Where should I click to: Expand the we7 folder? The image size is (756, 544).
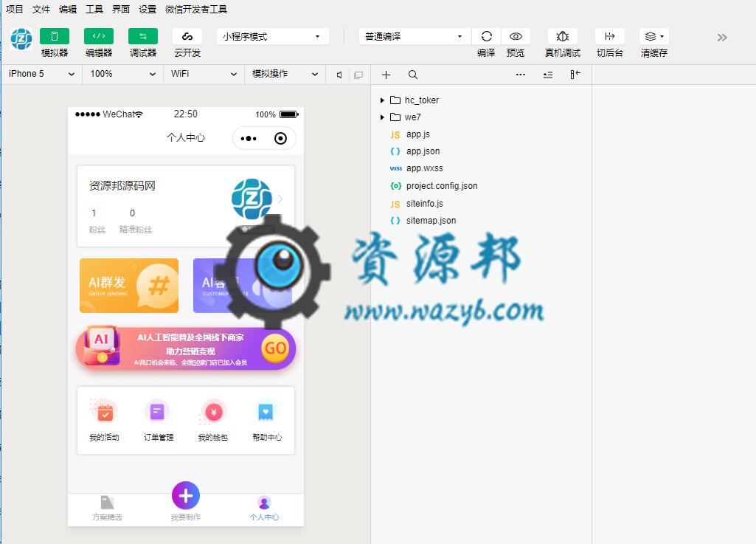tap(382, 117)
